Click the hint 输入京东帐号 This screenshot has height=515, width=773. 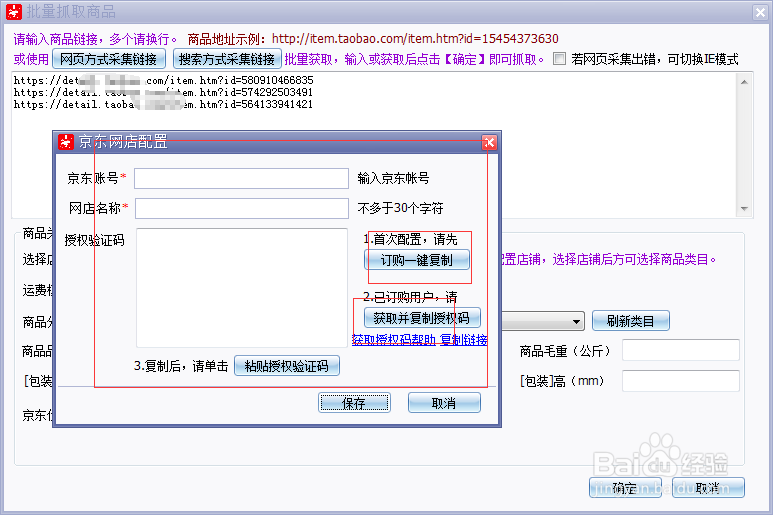coord(393,178)
